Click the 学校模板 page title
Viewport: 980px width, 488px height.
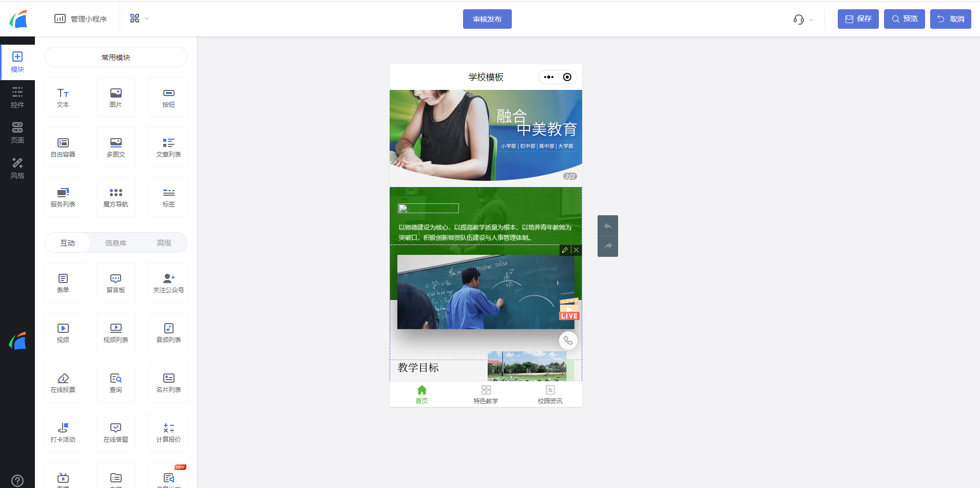click(x=486, y=77)
